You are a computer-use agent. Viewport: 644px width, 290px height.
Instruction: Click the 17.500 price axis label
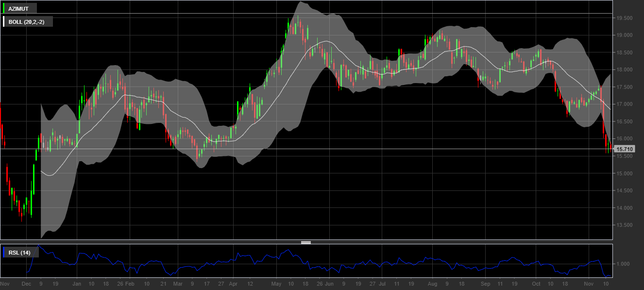pos(624,87)
